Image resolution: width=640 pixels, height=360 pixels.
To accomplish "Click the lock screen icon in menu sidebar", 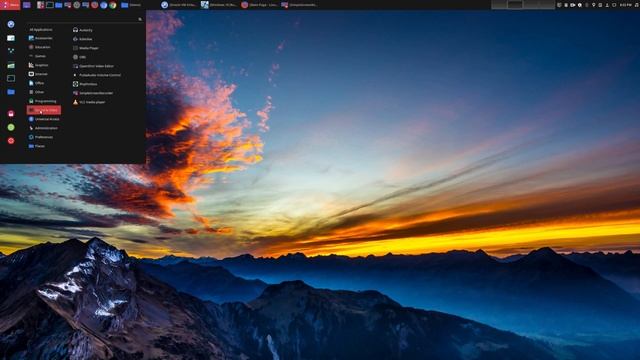I will click(x=11, y=113).
